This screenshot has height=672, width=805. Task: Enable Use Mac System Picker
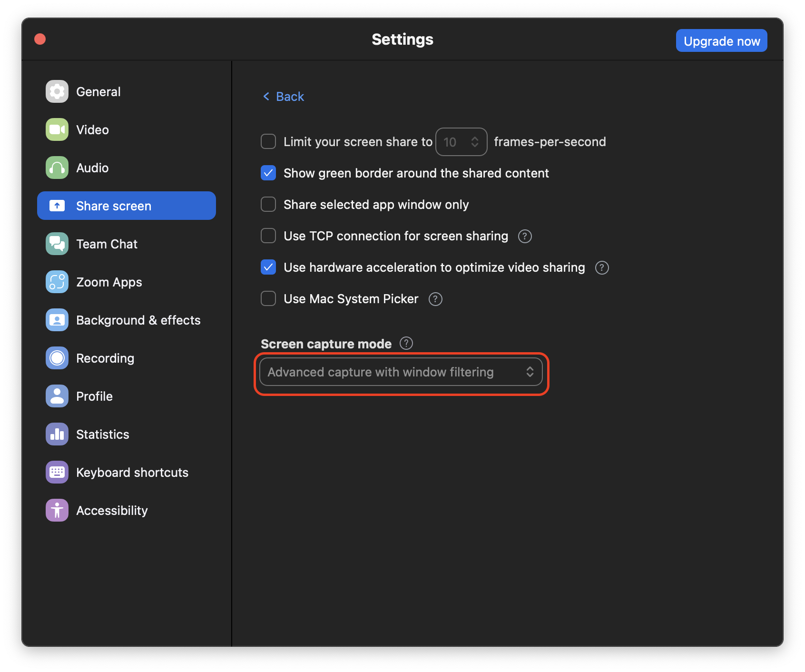268,298
